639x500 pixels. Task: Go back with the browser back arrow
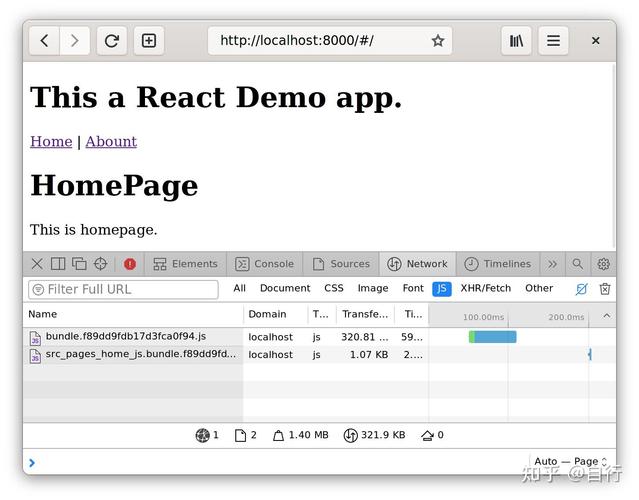pos(44,41)
